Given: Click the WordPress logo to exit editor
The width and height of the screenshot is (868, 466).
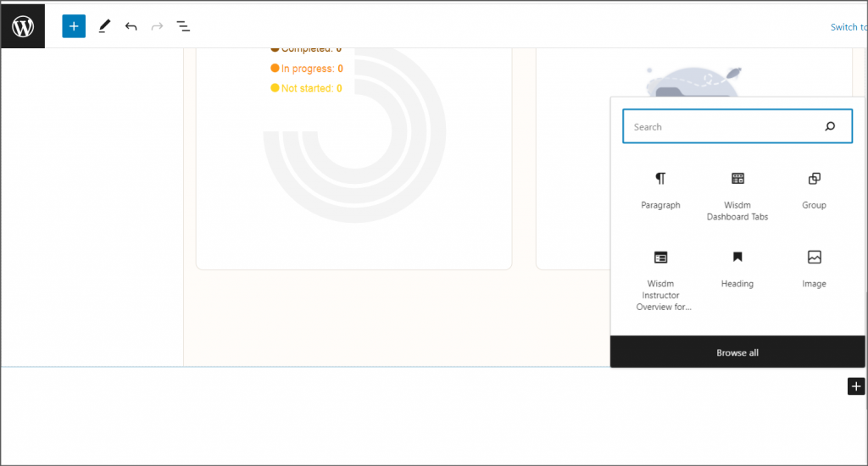Looking at the screenshot, I should (23, 26).
